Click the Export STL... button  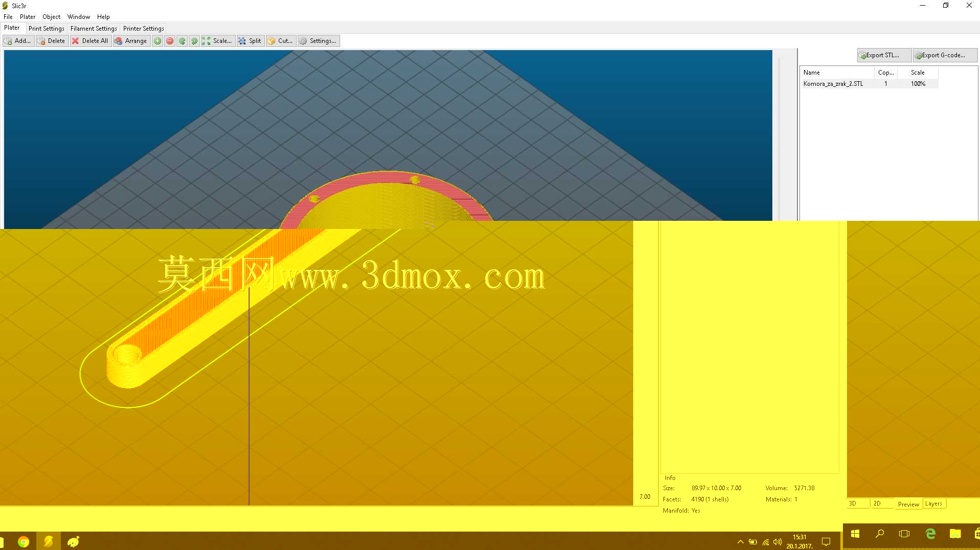[884, 55]
